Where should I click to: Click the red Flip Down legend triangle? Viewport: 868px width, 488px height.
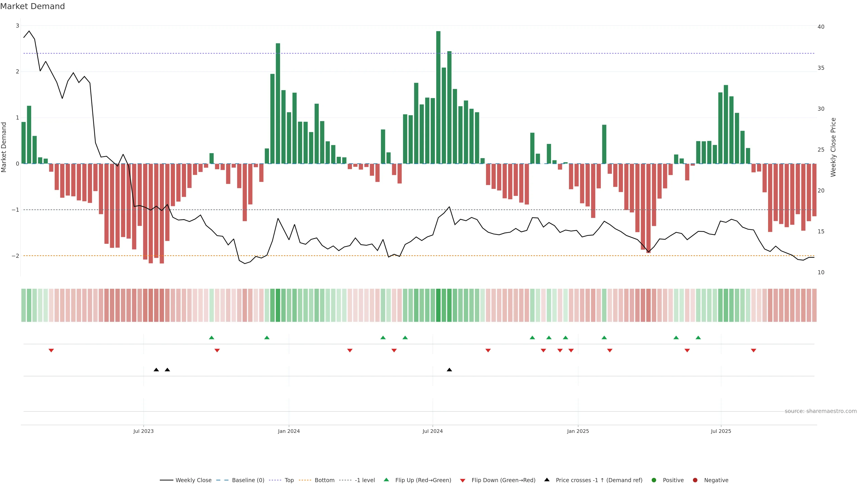click(463, 481)
